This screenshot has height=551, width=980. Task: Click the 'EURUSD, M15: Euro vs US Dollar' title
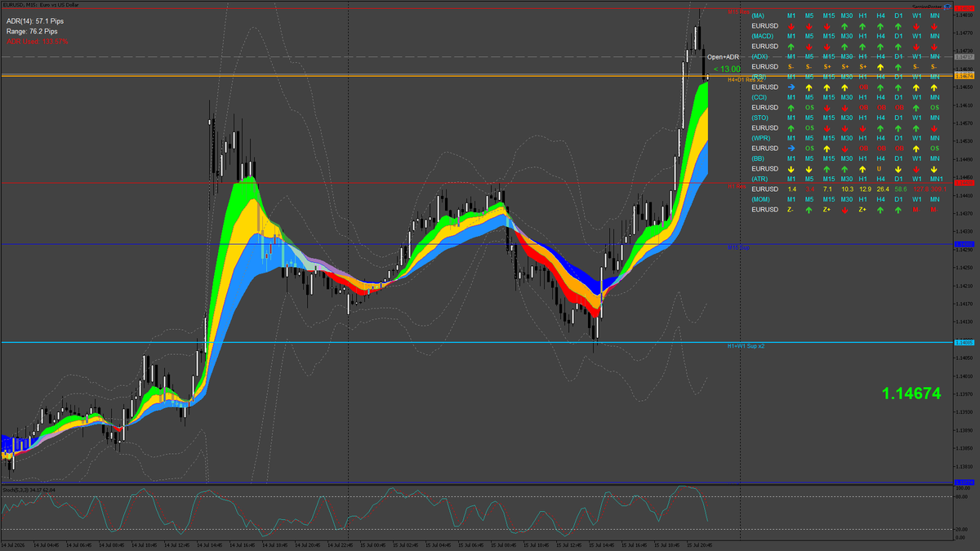(40, 5)
